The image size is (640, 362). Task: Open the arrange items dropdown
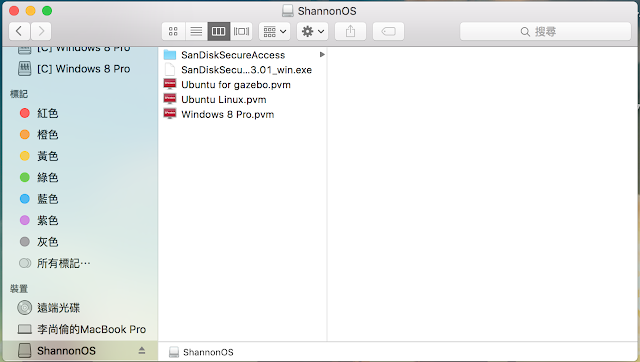(x=275, y=31)
